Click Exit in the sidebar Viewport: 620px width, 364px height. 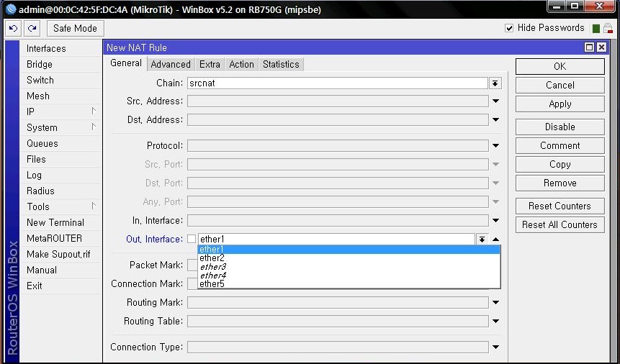(61, 286)
